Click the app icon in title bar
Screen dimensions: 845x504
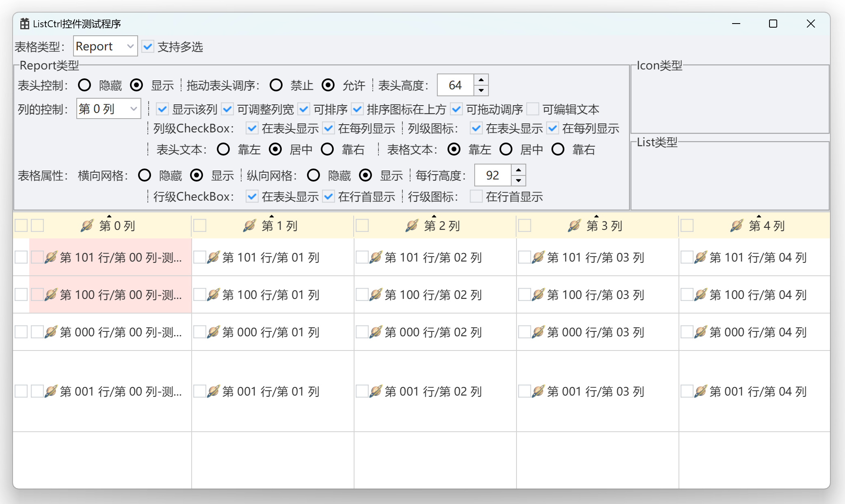(x=24, y=24)
